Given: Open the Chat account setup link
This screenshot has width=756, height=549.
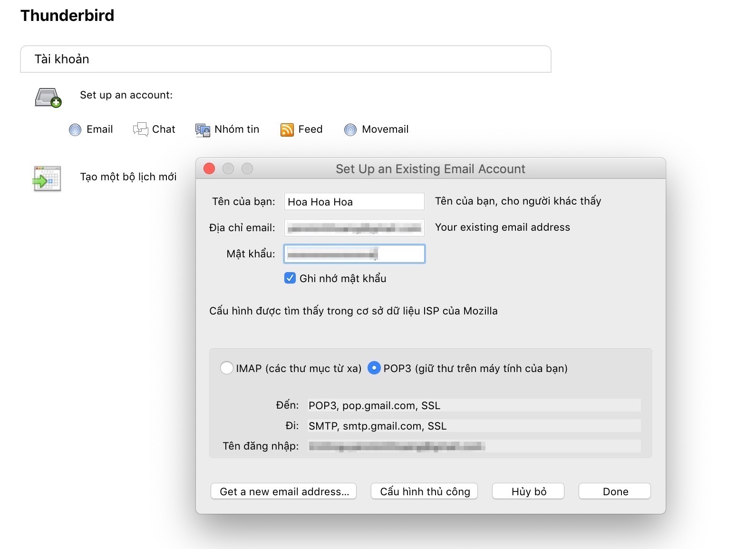Looking at the screenshot, I should click(x=164, y=129).
